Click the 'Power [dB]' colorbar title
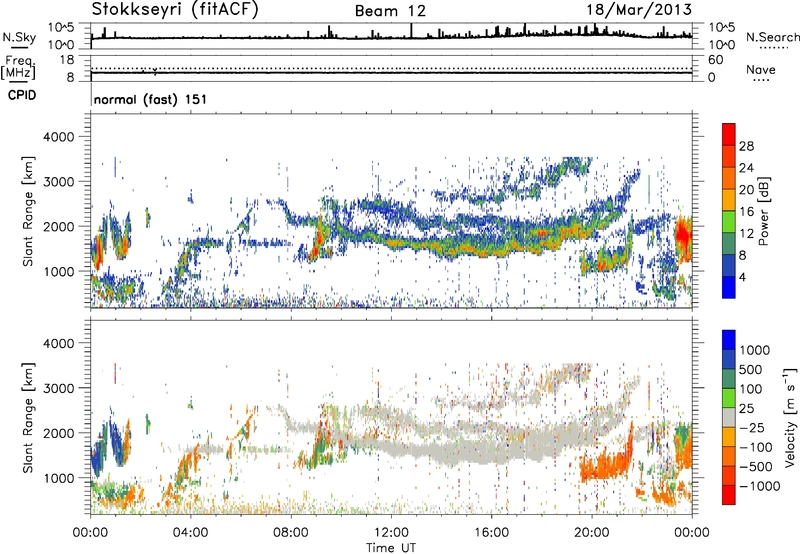800x554 pixels. [x=763, y=211]
